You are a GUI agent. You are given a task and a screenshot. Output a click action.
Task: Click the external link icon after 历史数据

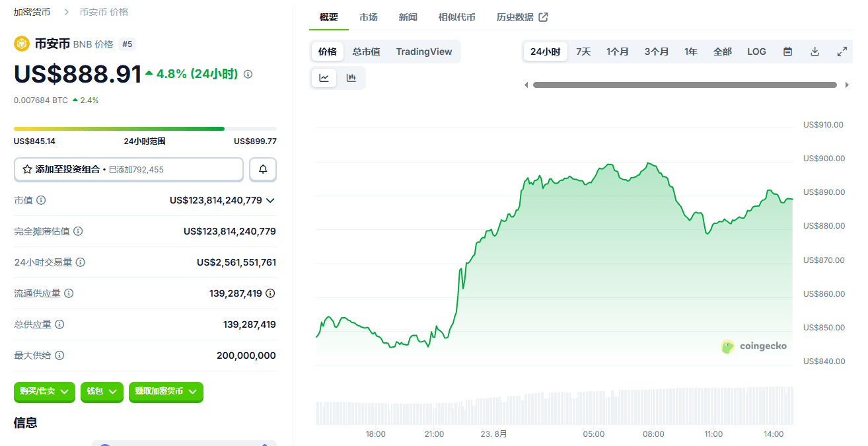point(543,17)
